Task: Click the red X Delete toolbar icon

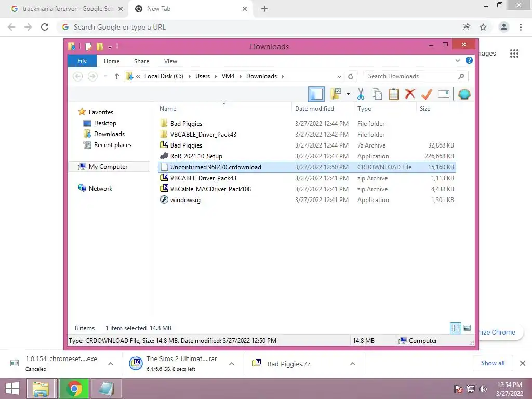Action: pyautogui.click(x=410, y=94)
